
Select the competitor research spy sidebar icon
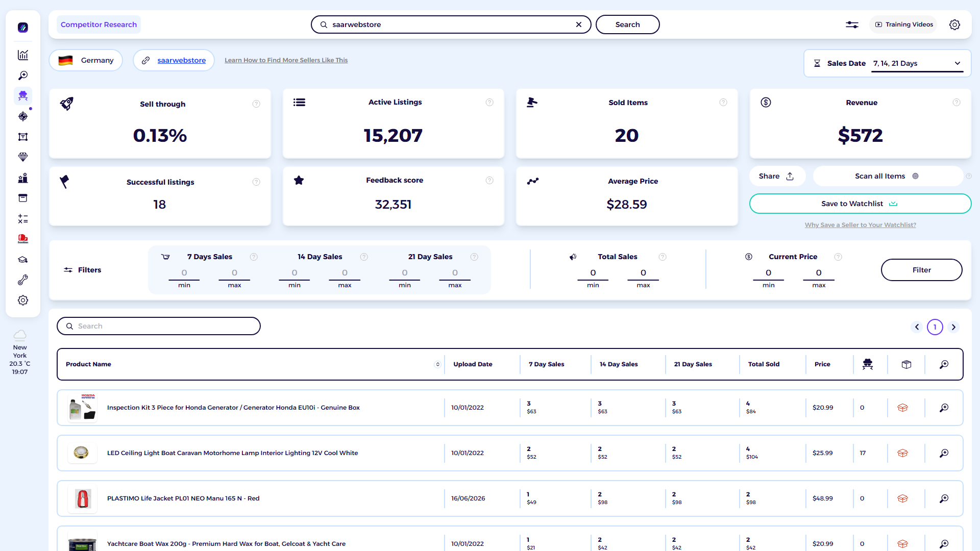[23, 95]
